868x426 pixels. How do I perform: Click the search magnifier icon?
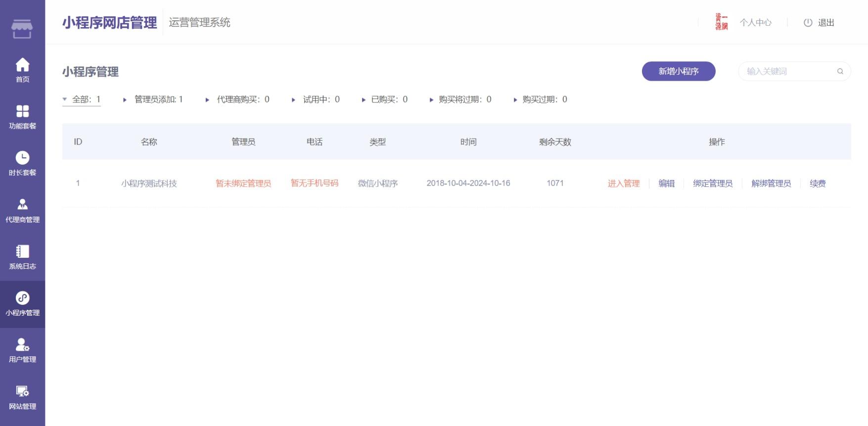pos(840,71)
